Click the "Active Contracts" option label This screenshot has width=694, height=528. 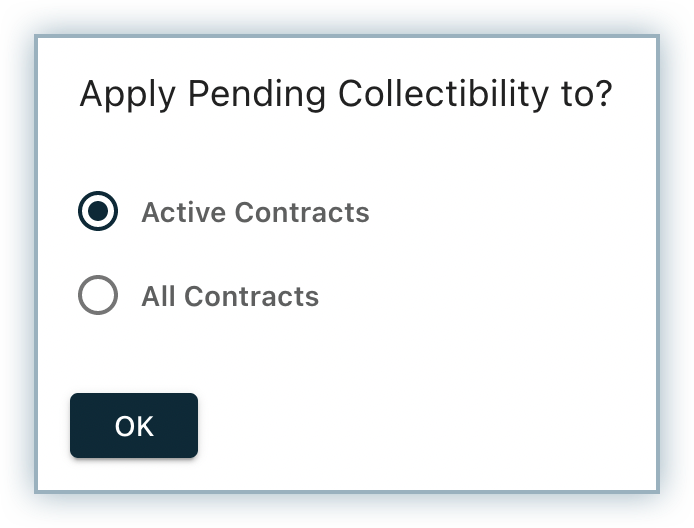point(255,213)
